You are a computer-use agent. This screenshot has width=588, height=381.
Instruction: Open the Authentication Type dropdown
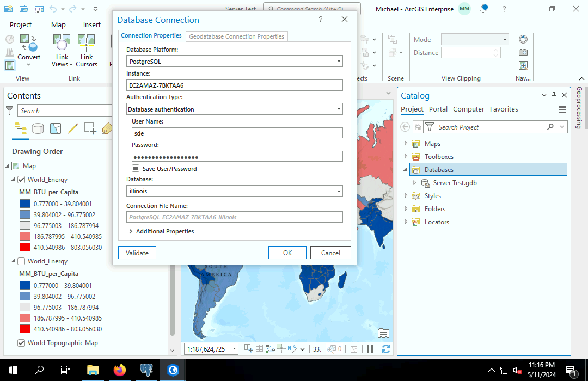click(x=338, y=109)
